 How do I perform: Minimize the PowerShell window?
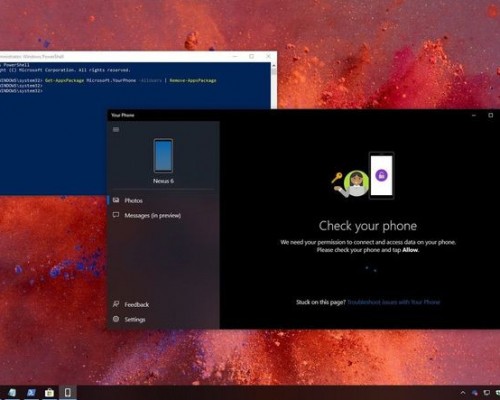[x=235, y=56]
